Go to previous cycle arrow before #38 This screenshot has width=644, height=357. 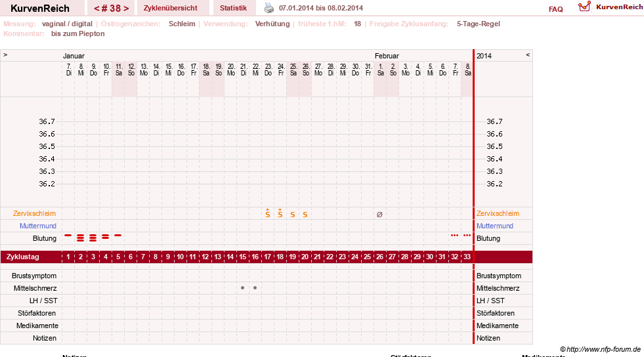(97, 9)
